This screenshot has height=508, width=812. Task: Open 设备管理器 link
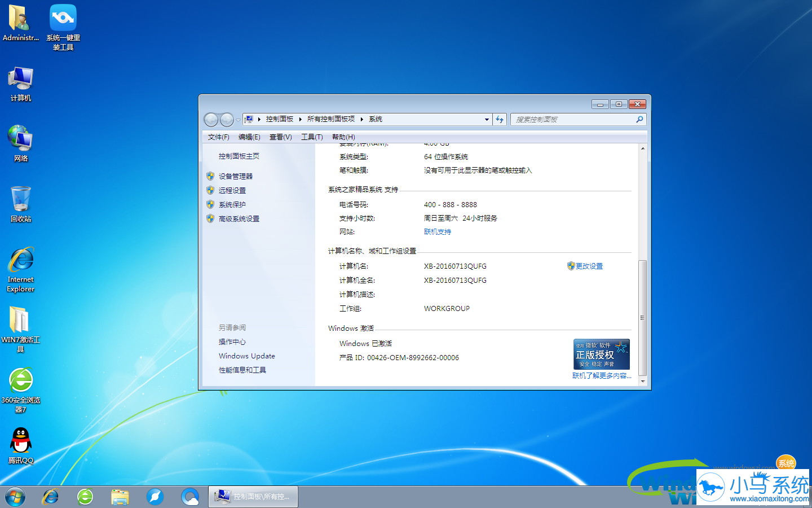(x=236, y=177)
